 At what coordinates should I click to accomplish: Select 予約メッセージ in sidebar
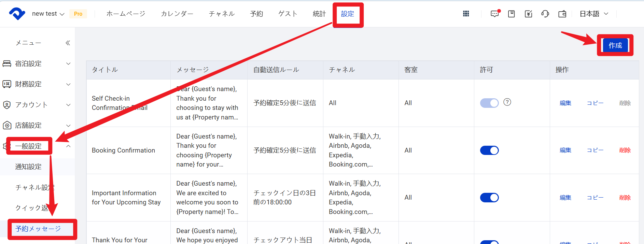coord(38,229)
